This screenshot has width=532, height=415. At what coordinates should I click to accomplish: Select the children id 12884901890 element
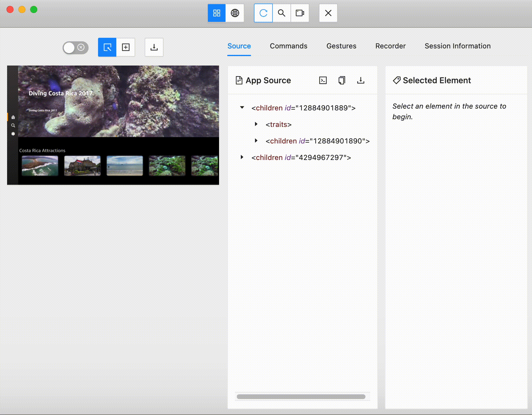[317, 141]
